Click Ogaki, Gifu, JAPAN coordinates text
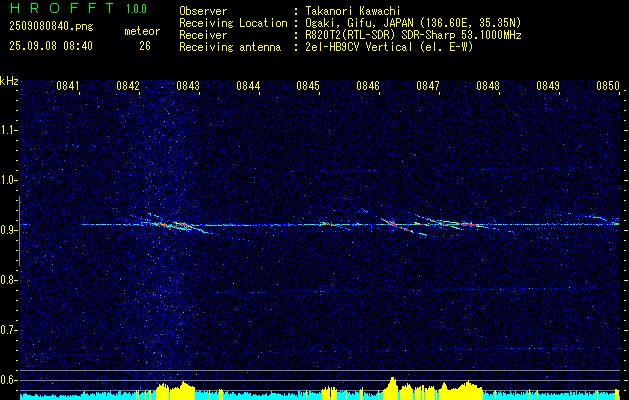 point(413,23)
